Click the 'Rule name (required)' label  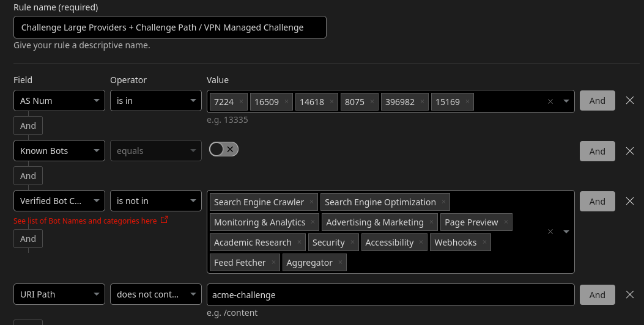(56, 7)
